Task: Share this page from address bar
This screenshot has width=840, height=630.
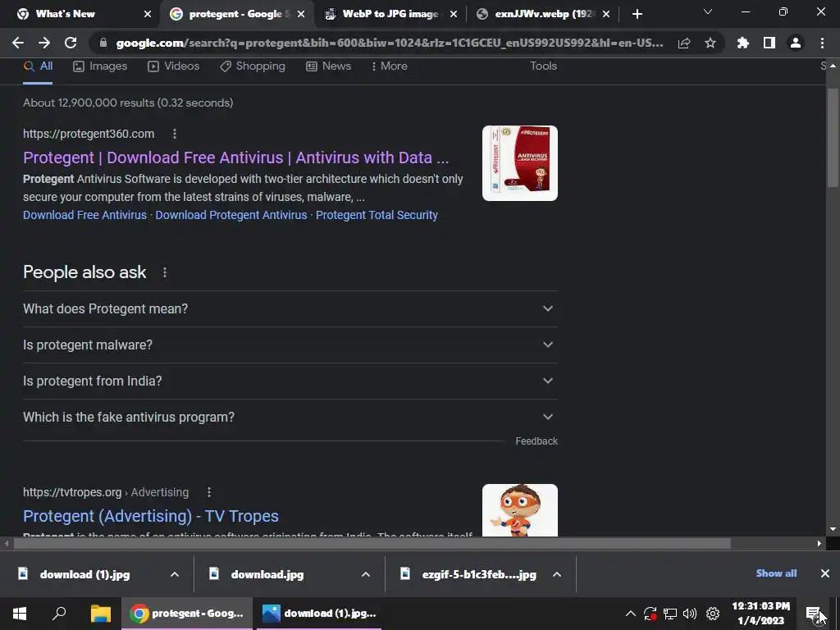Action: point(683,43)
